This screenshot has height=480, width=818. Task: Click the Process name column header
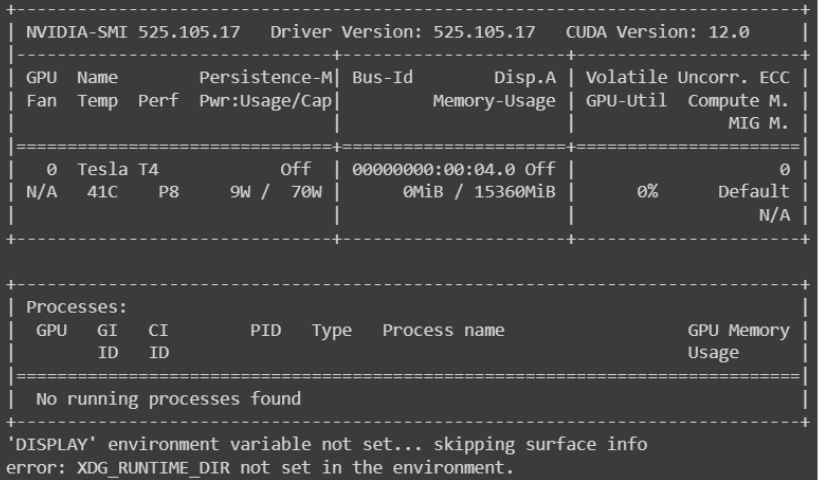[443, 330]
